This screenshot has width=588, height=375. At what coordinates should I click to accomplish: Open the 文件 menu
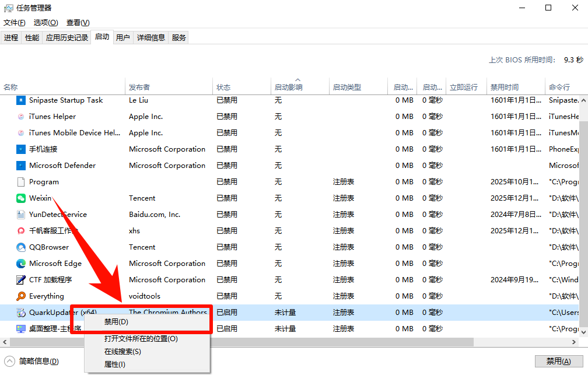click(x=14, y=22)
